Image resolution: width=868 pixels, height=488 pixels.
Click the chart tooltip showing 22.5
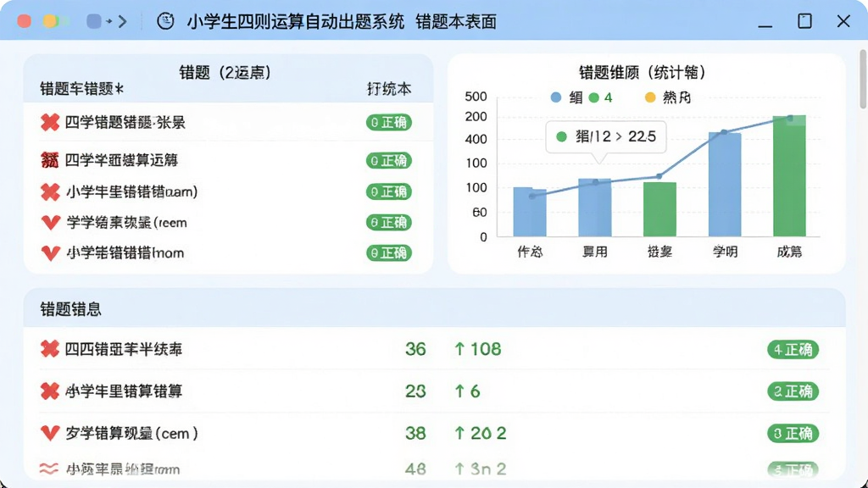click(x=606, y=136)
